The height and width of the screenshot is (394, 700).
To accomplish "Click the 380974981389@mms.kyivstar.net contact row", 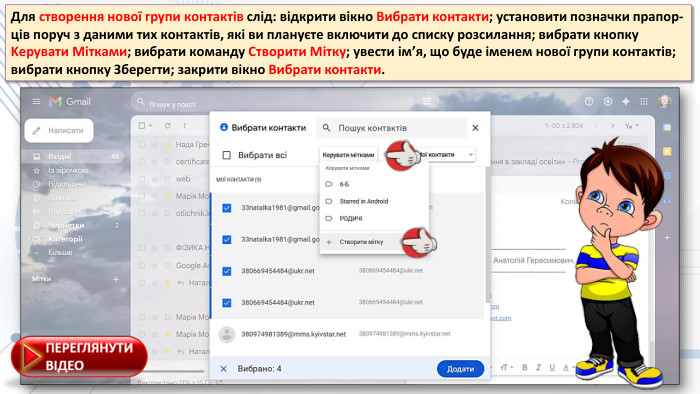I will (x=347, y=334).
